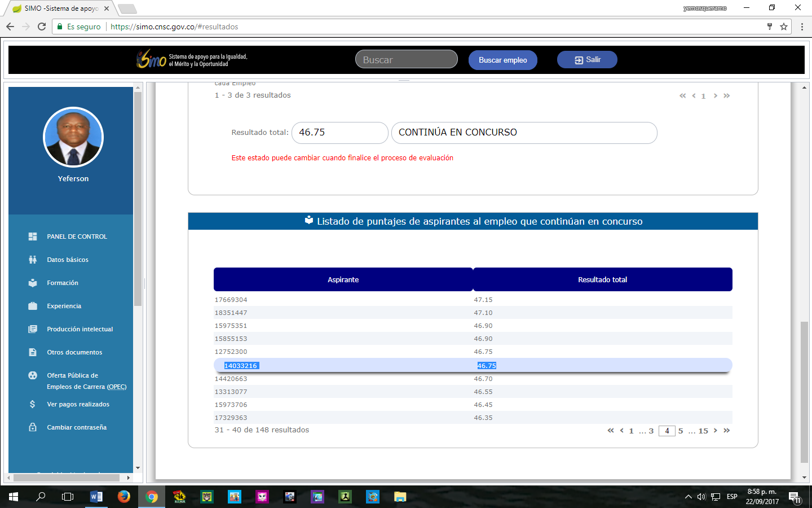Screen dimensions: 812x508
Task: Click the dollar icon for Ver pagos realizados
Action: [33, 404]
